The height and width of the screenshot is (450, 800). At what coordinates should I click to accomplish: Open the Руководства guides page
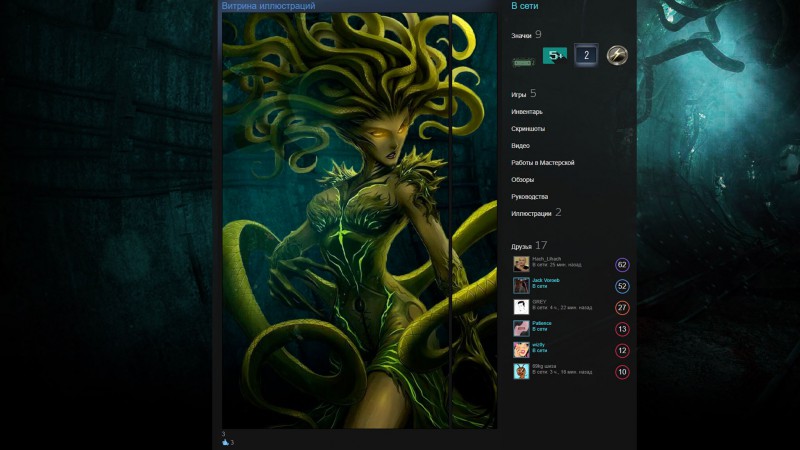(530, 196)
